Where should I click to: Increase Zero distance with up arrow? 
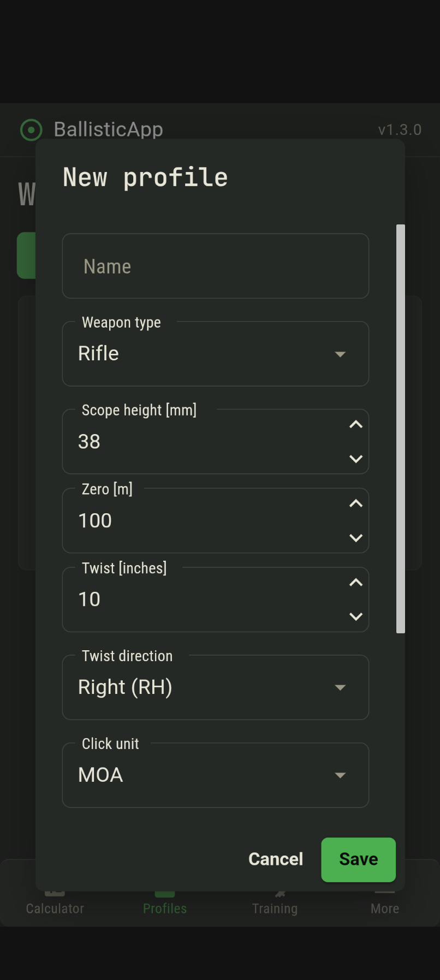coord(356,503)
